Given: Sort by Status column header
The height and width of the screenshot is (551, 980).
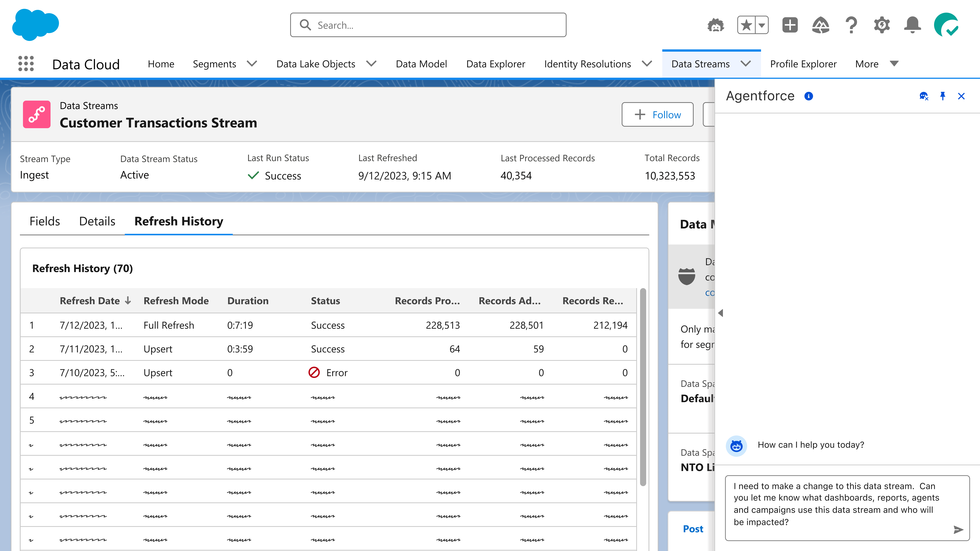Looking at the screenshot, I should [x=326, y=301].
